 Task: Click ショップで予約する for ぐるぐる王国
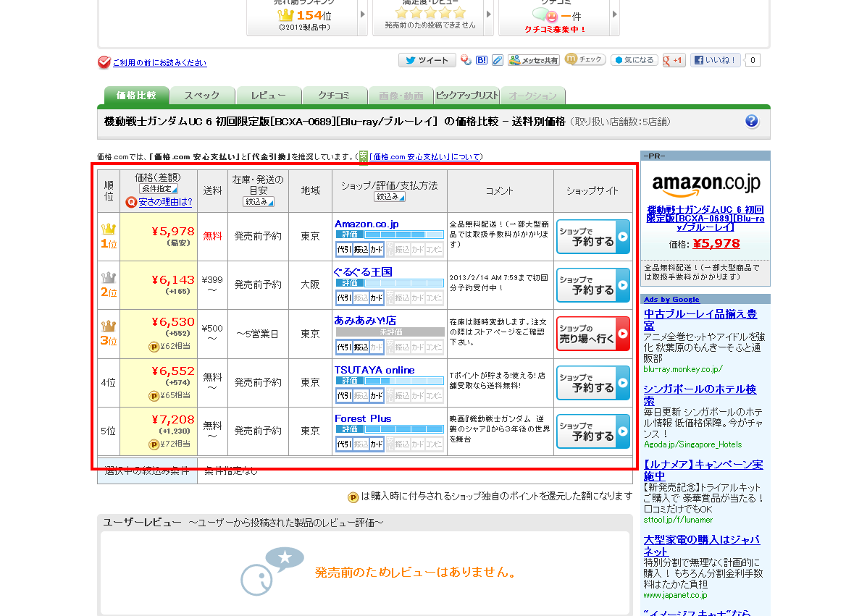(x=592, y=285)
